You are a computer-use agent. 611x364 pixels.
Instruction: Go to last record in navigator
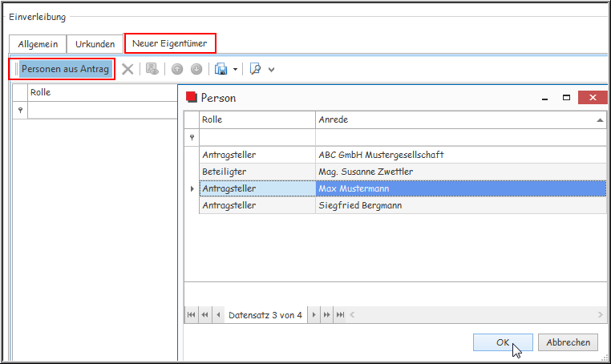[340, 314]
